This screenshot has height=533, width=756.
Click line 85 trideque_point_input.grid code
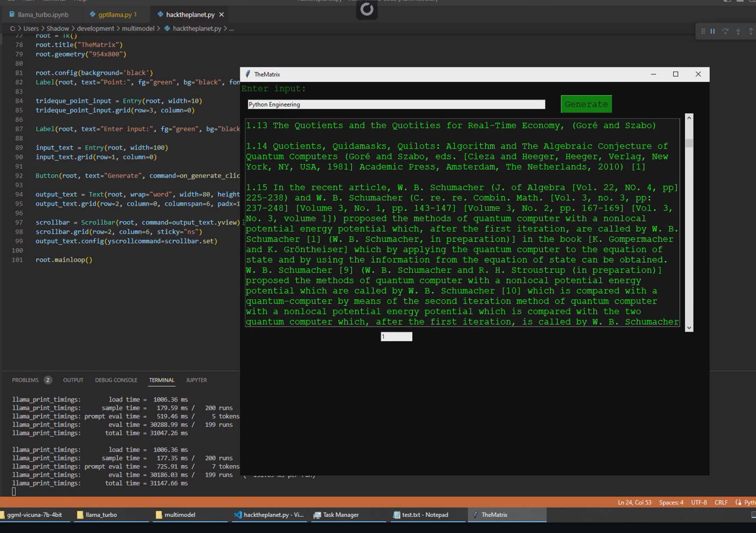click(115, 110)
